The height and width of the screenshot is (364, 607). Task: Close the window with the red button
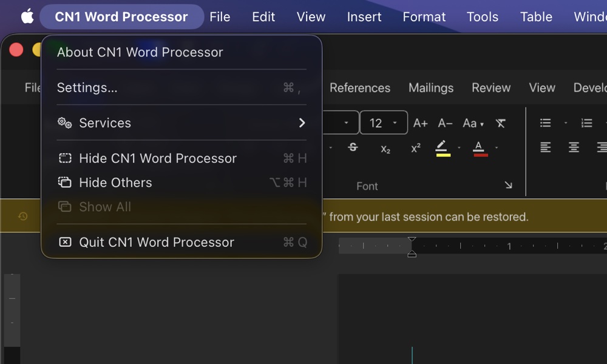16,50
